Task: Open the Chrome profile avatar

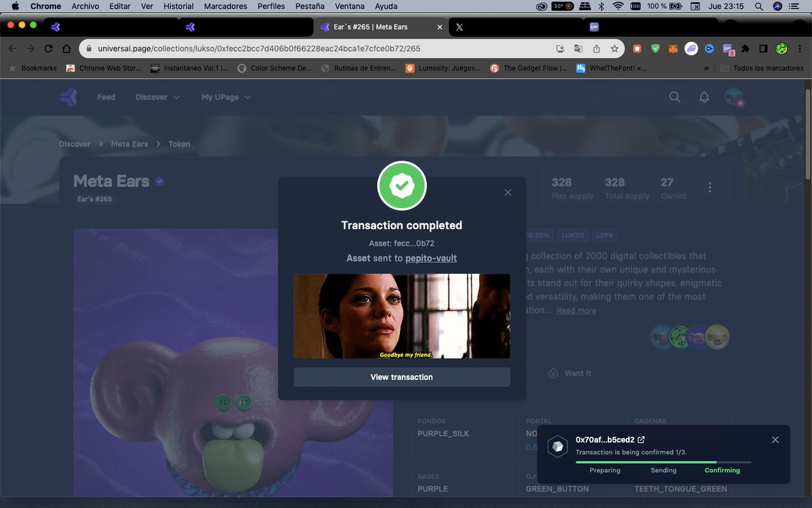Action: (x=782, y=49)
